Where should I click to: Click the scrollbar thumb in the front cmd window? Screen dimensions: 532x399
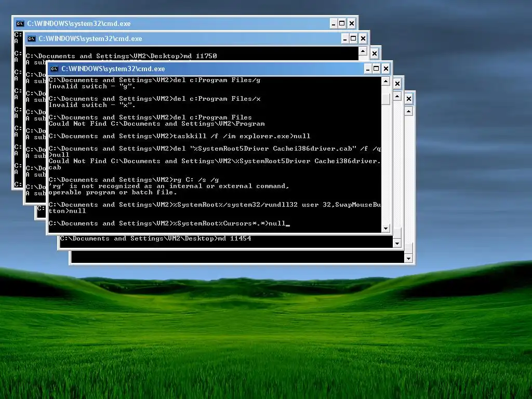[x=385, y=99]
